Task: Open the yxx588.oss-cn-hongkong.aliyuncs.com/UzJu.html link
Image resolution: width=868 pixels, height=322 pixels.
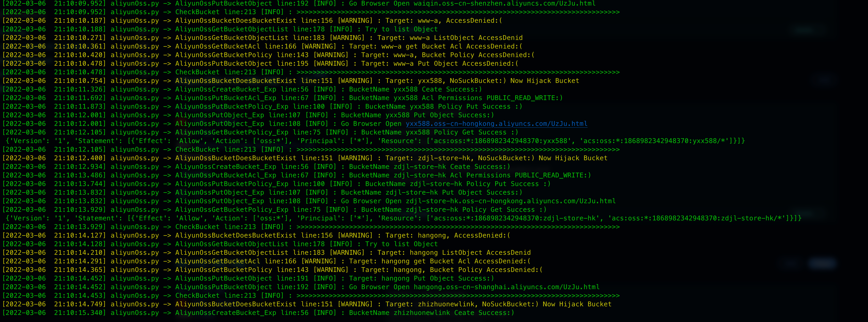Action: pyautogui.click(x=496, y=124)
